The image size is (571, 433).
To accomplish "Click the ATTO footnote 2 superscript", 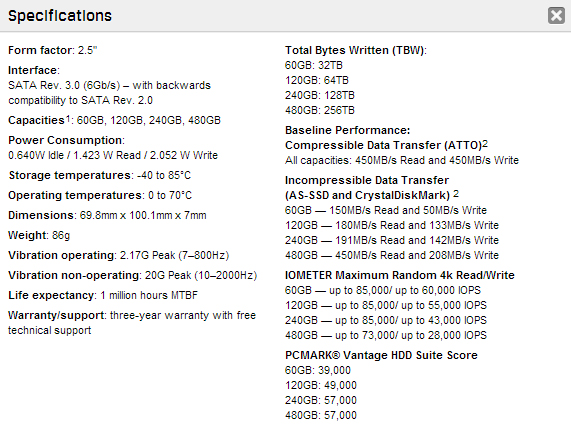I will tap(485, 143).
